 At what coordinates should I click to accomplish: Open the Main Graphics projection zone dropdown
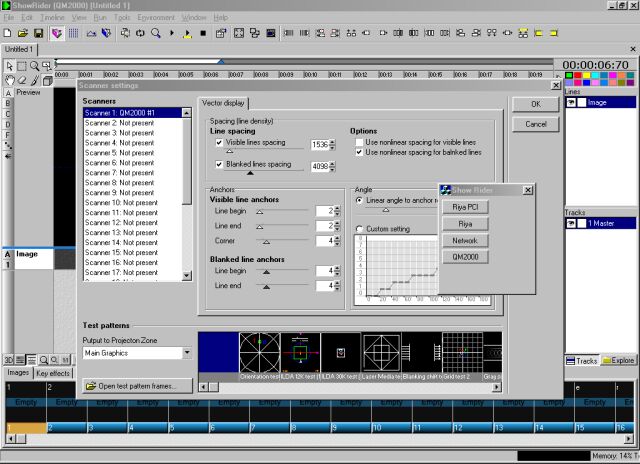[x=186, y=353]
